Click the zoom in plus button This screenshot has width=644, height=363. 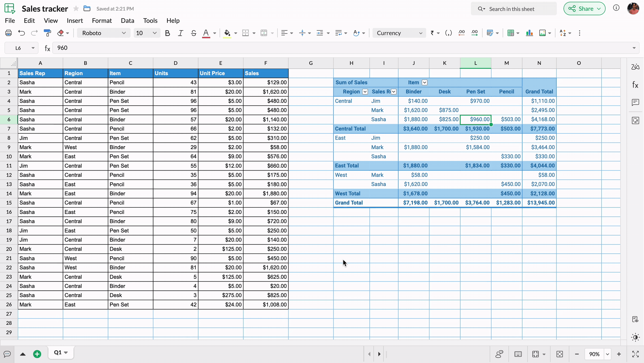click(619, 354)
